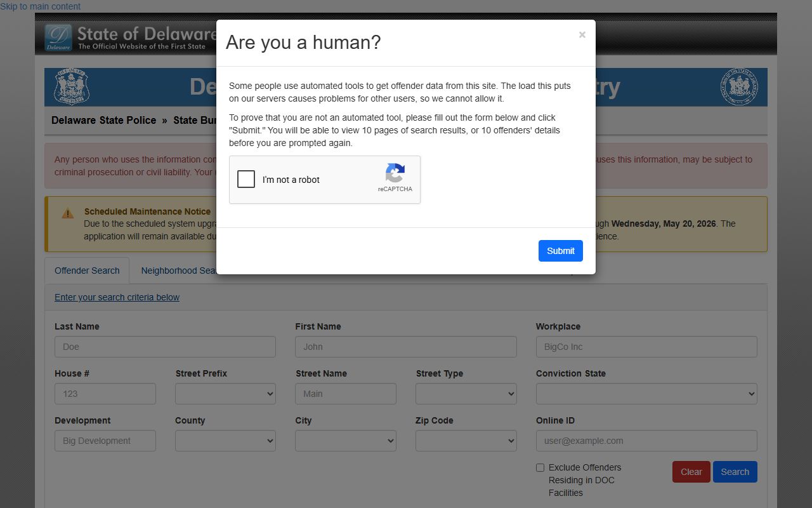Click the blue Search button

tap(735, 472)
